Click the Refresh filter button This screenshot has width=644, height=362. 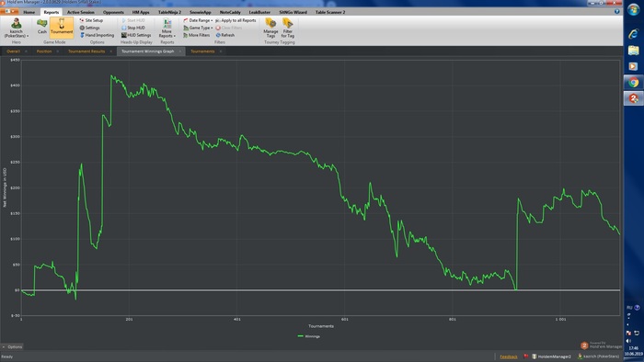(225, 35)
